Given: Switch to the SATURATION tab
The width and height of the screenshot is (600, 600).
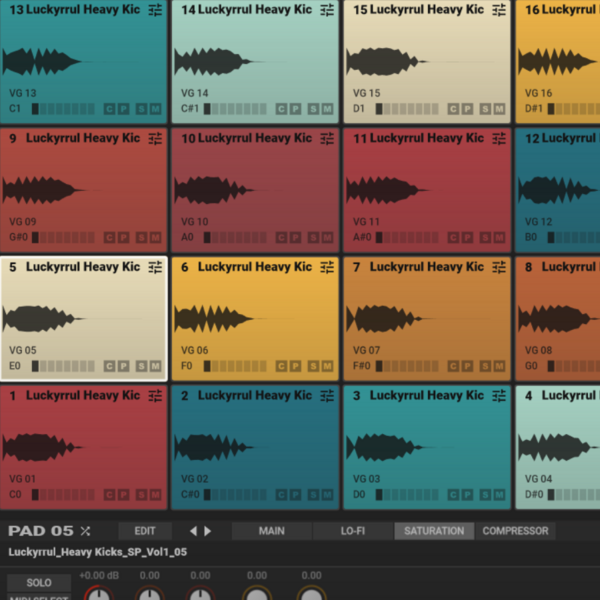Looking at the screenshot, I should 434,531.
